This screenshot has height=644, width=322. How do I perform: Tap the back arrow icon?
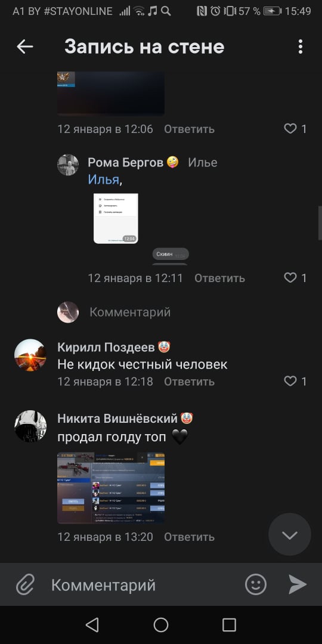[x=24, y=47]
